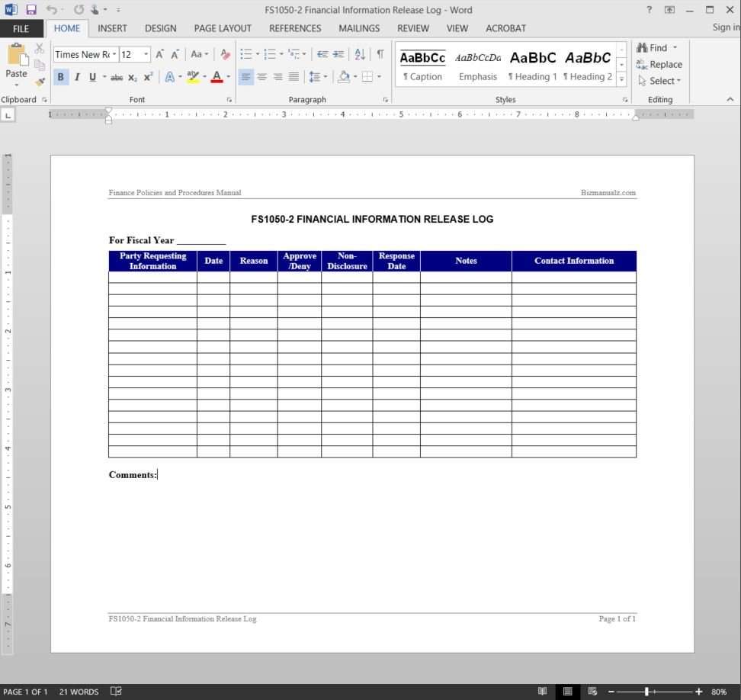The width and height of the screenshot is (741, 700).
Task: Grow font size with the larger A icon
Action: pyautogui.click(x=160, y=54)
